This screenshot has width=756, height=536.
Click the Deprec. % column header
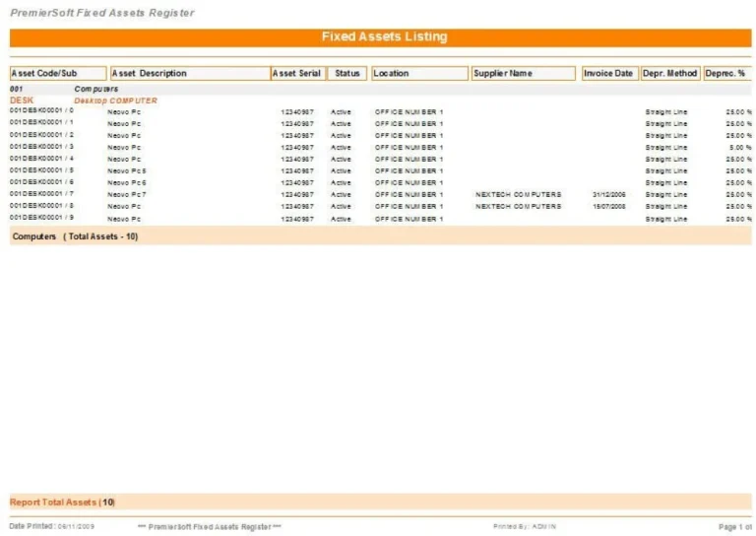(727, 73)
